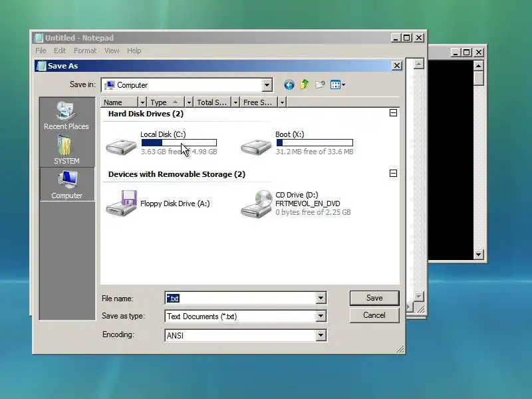Select Computer in places sidebar
Image resolution: width=532 pixels, height=399 pixels.
coord(67,184)
